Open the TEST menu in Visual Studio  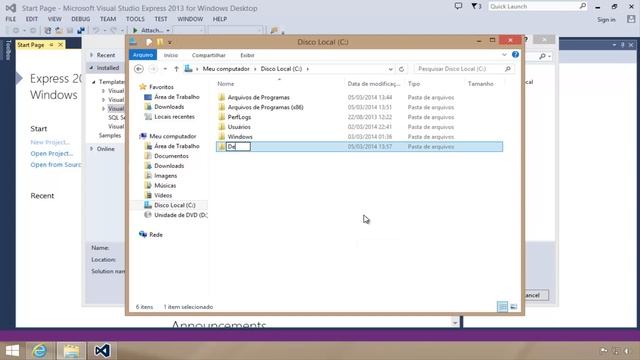point(161,19)
